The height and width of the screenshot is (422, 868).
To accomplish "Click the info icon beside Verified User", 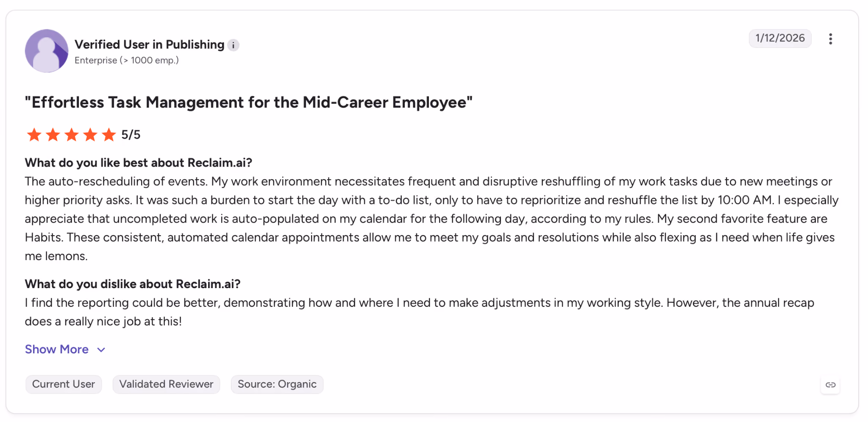I will [x=233, y=45].
